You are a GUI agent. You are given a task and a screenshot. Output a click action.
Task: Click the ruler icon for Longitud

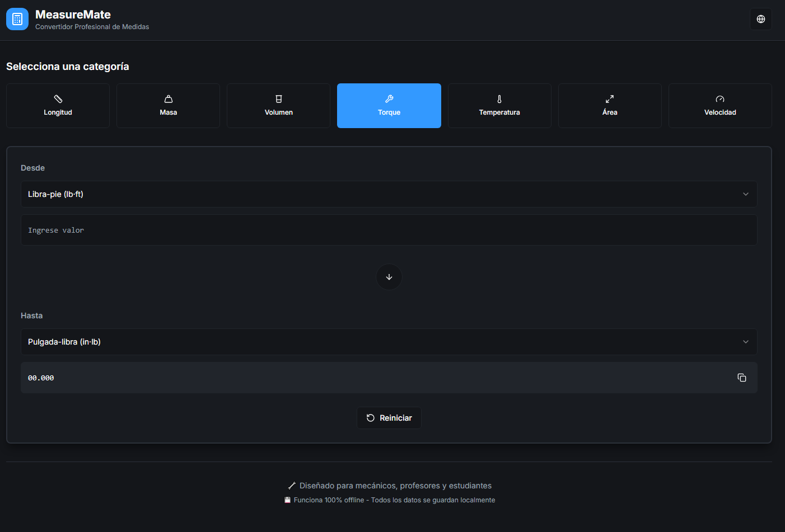(58, 99)
